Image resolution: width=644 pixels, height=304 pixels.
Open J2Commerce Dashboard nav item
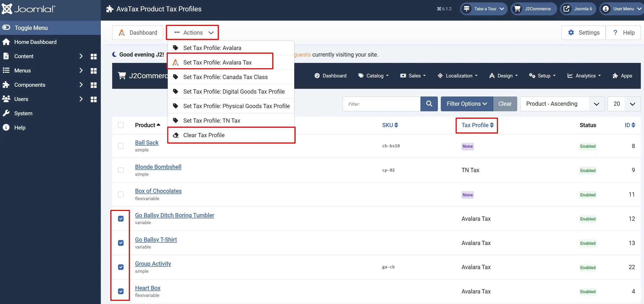[330, 76]
